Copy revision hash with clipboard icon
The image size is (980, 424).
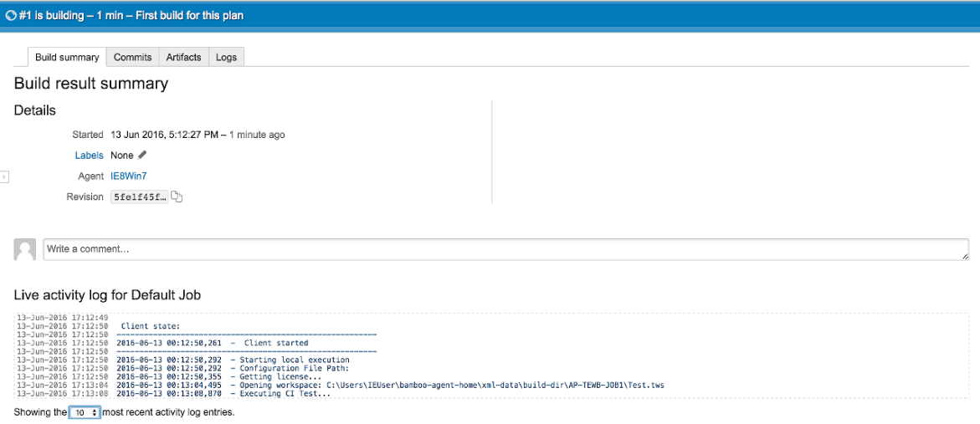pos(177,197)
